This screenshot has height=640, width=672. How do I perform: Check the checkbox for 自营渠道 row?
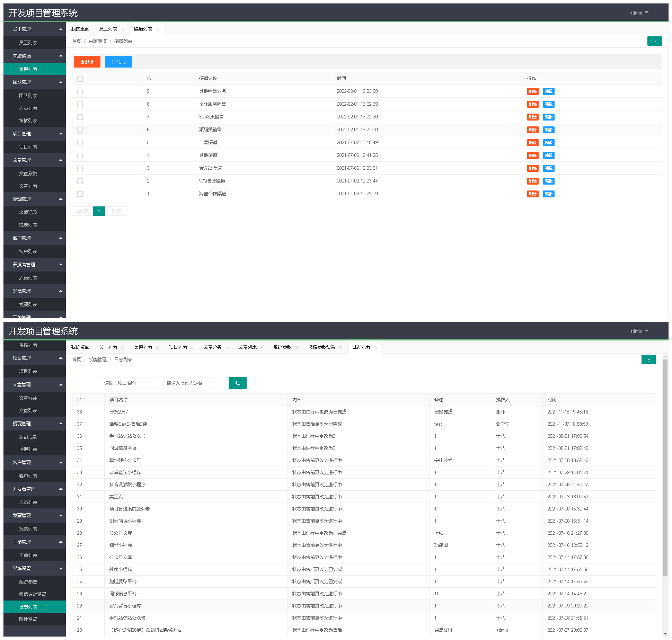click(80, 143)
